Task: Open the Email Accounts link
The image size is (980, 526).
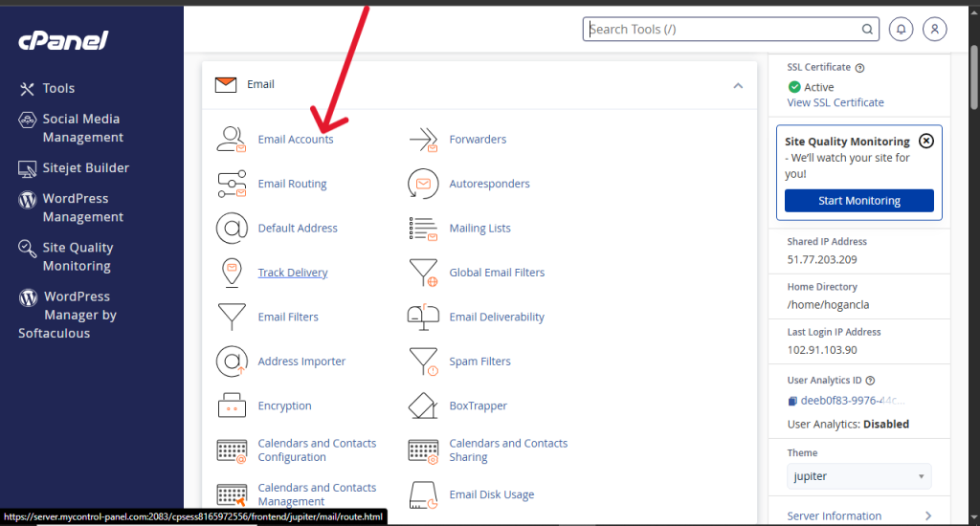Action: (x=296, y=140)
